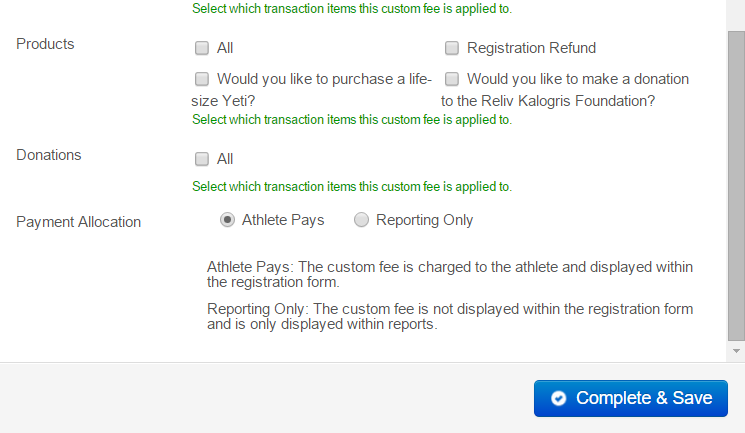The width and height of the screenshot is (745, 433).
Task: Click the topmost green help text line
Action: pos(351,9)
